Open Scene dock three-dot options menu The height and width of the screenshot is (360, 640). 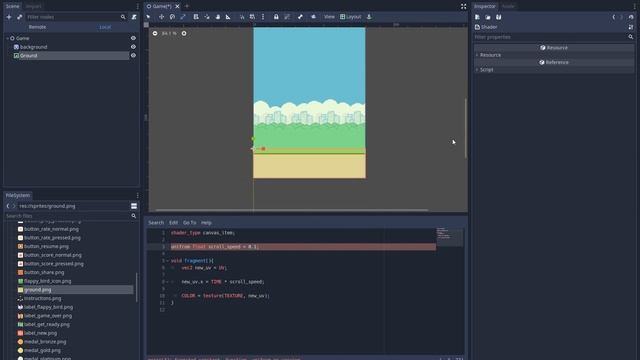point(137,6)
